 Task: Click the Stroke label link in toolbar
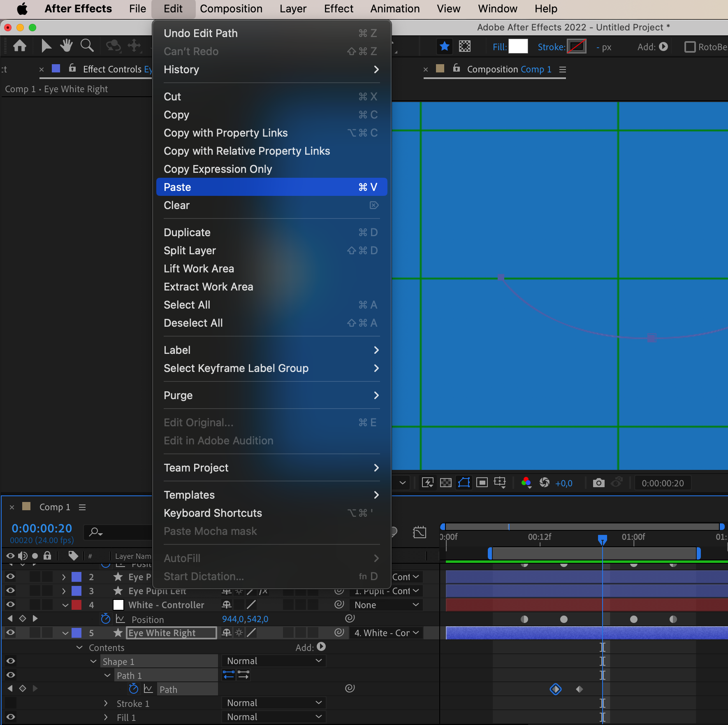(552, 47)
